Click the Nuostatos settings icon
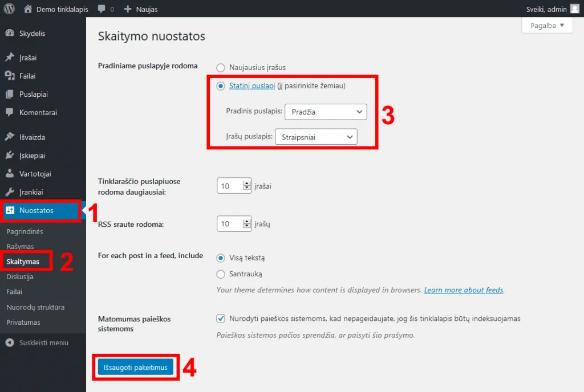The height and width of the screenshot is (392, 584). pos(10,210)
